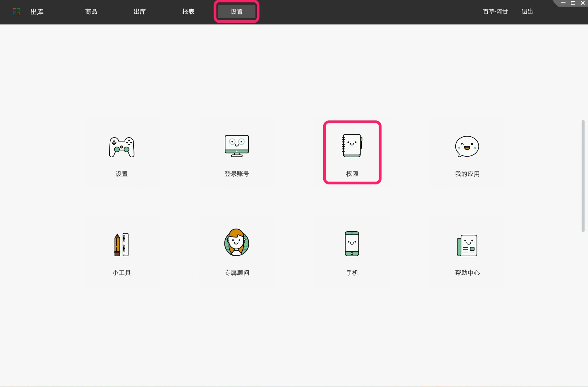Click the vertical scrollbar on the right
Image resolution: width=588 pixels, height=387 pixels.
tap(583, 176)
